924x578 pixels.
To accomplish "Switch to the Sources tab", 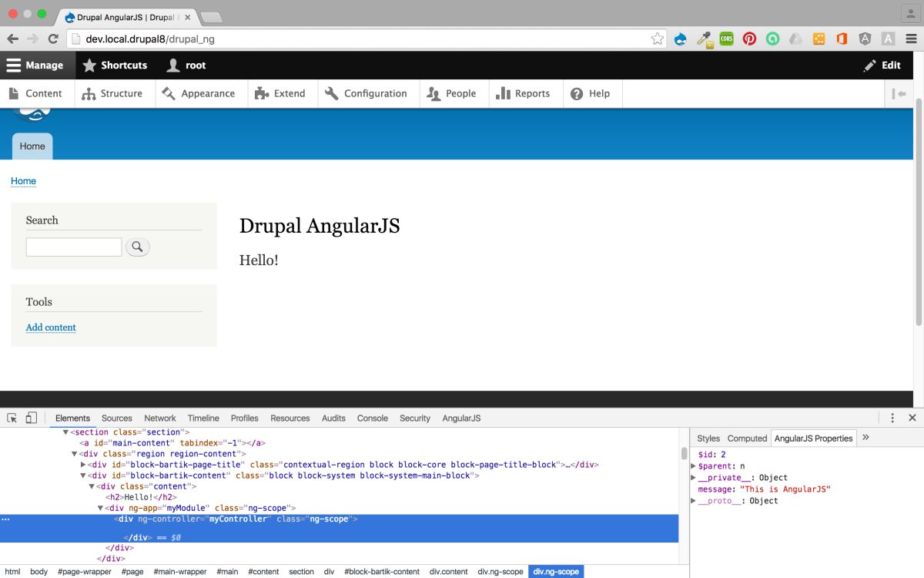I will 117,418.
